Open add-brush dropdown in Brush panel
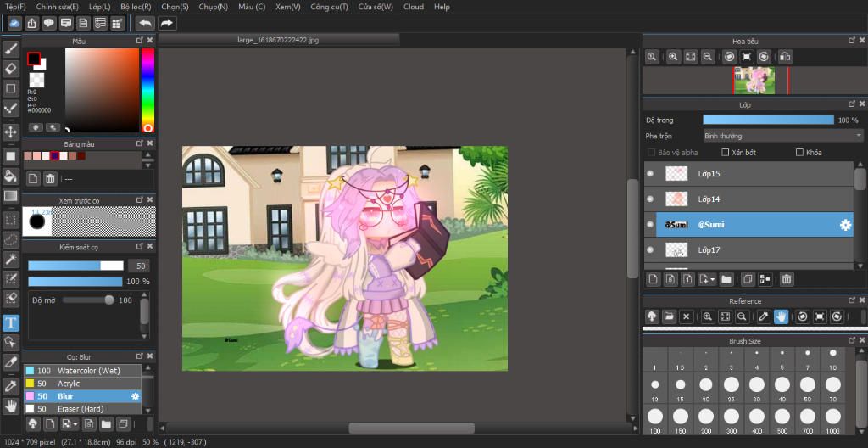Viewport: 868px width, 448px height. pos(75,425)
